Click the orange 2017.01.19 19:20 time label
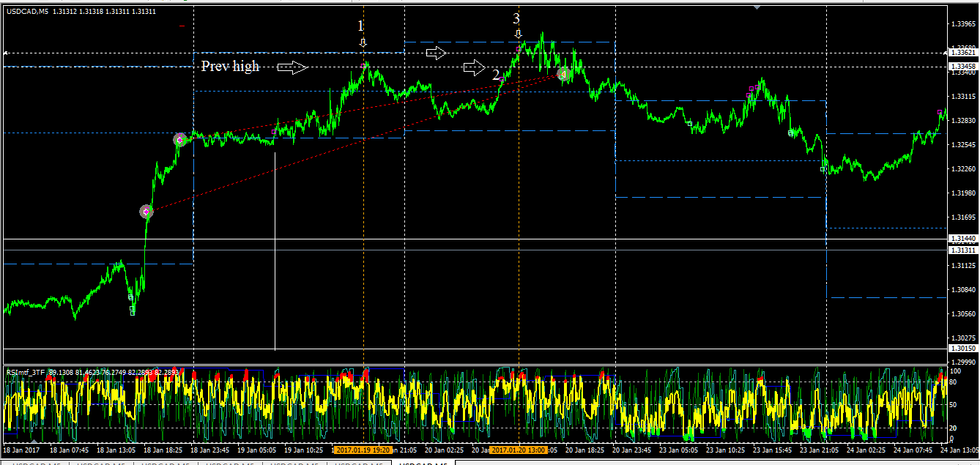 pos(363,450)
